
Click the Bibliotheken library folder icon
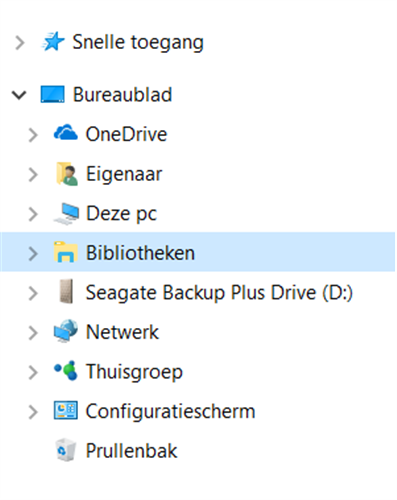[66, 252]
